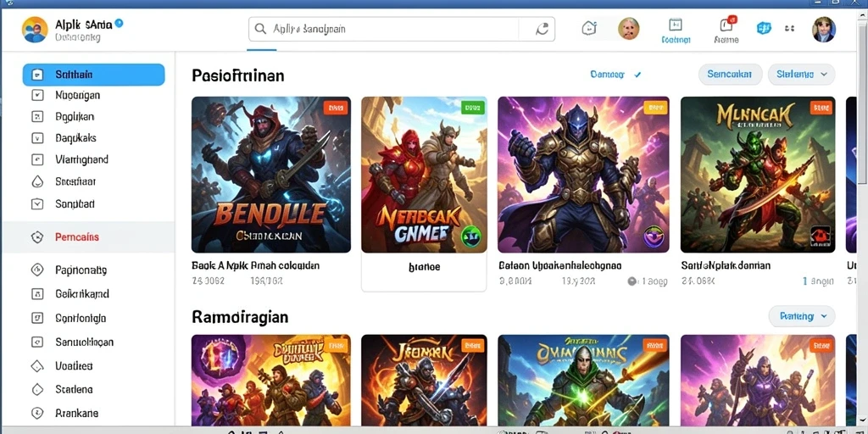This screenshot has height=434, width=868.
Task: Select the red Perncains sidebar entry
Action: coord(88,237)
